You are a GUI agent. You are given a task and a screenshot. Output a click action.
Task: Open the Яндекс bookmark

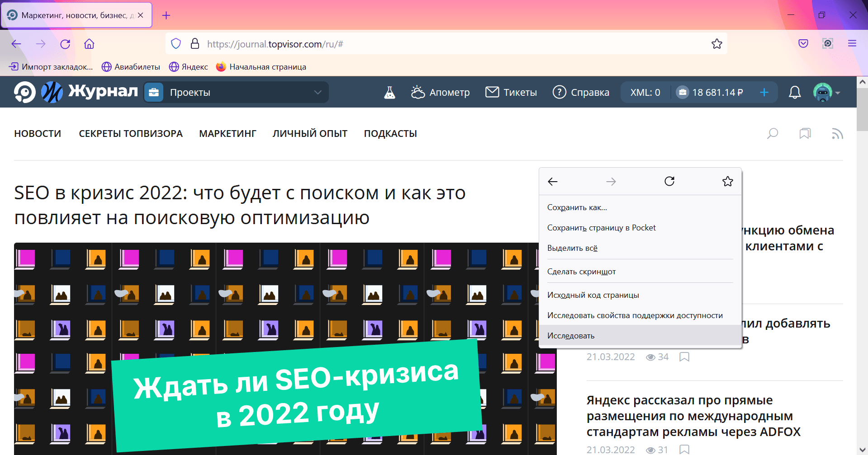click(189, 67)
